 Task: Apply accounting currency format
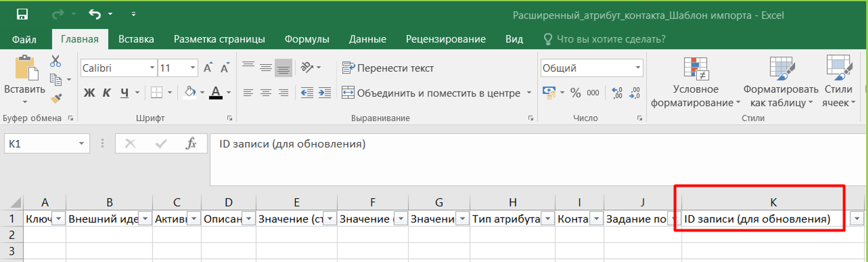coord(549,93)
